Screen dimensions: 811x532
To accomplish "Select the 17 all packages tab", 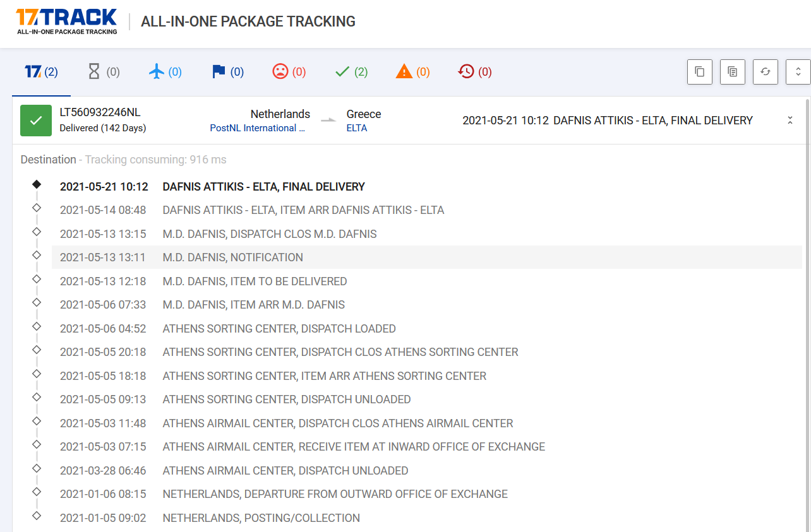I will (41, 72).
